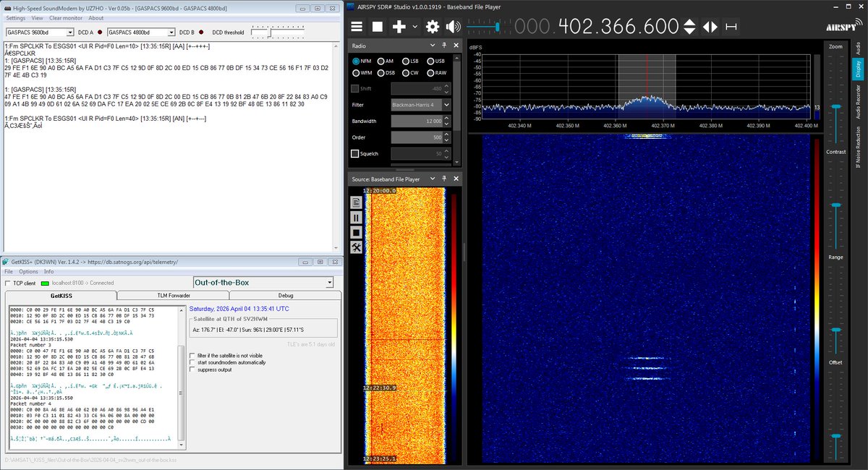Pin the Source Baseband File Player panel
868x470 pixels.
(x=446, y=179)
